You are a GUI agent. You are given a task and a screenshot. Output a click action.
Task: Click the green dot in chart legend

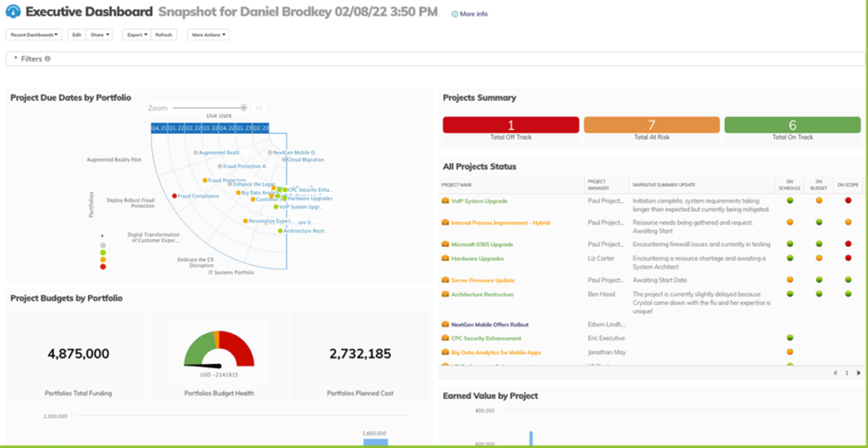[x=103, y=252]
